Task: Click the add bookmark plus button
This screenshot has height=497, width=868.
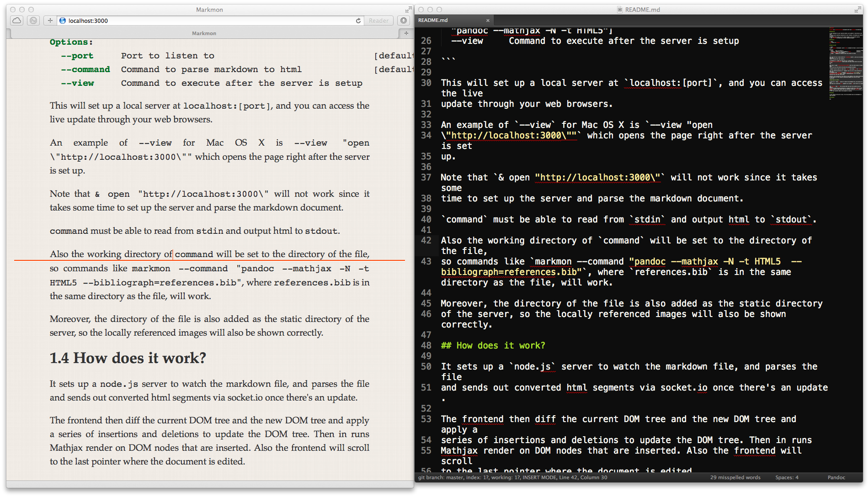Action: tap(50, 21)
